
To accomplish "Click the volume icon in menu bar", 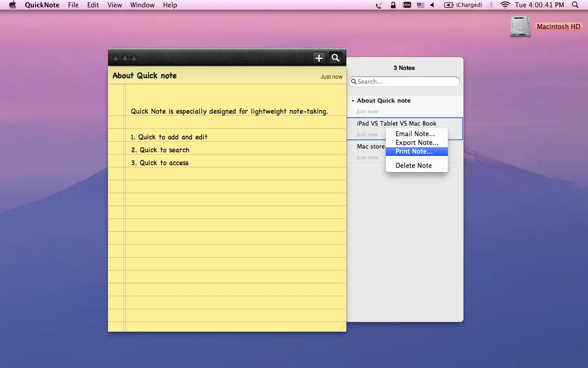I will 432,5.
